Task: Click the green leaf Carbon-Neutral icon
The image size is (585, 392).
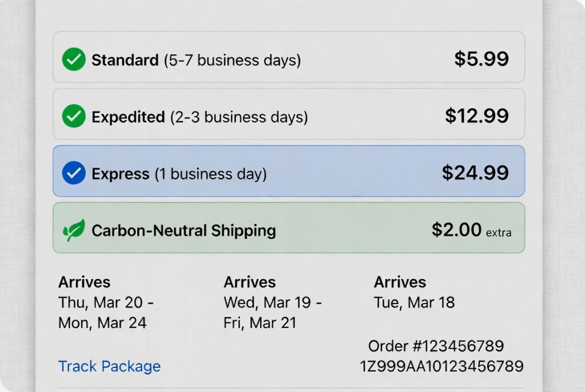Action: pyautogui.click(x=74, y=230)
